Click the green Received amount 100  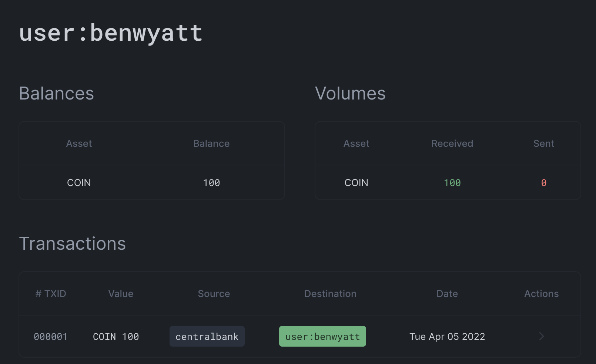click(x=452, y=183)
